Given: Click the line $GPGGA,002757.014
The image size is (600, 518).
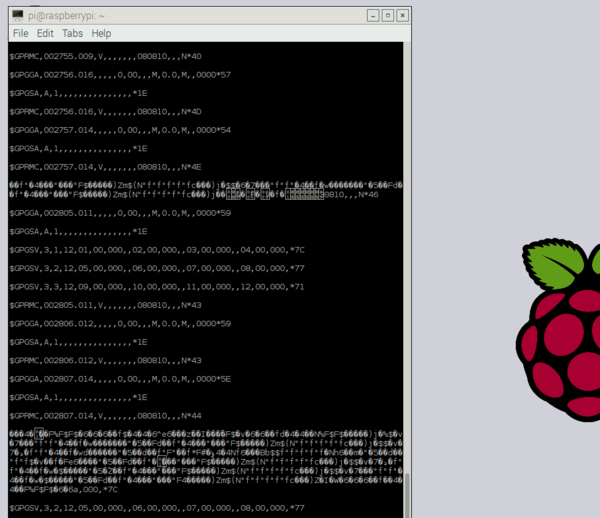Looking at the screenshot, I should (x=120, y=130).
